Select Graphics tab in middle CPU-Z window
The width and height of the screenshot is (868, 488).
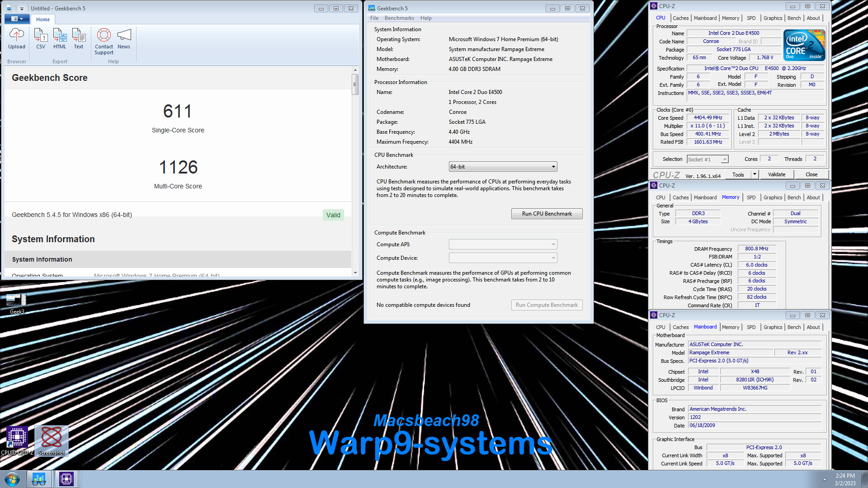point(773,197)
